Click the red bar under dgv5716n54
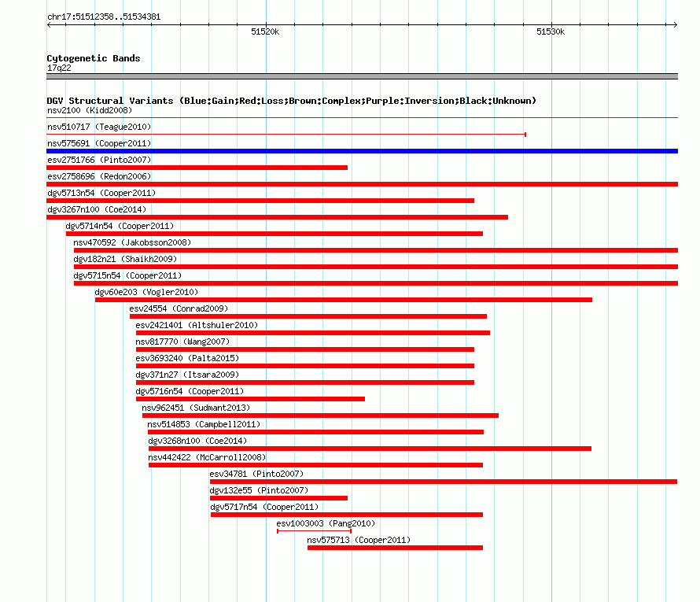700x602 pixels. click(x=250, y=399)
